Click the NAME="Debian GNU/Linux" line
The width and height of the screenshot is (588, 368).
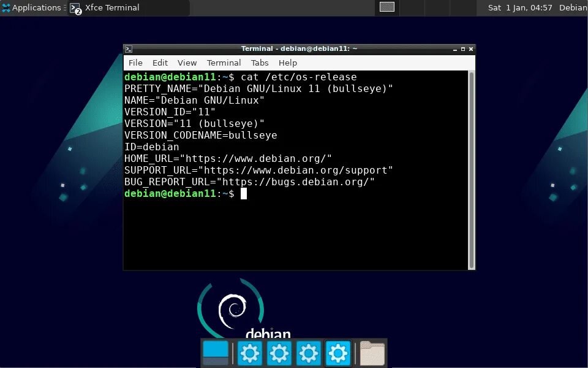pyautogui.click(x=194, y=100)
